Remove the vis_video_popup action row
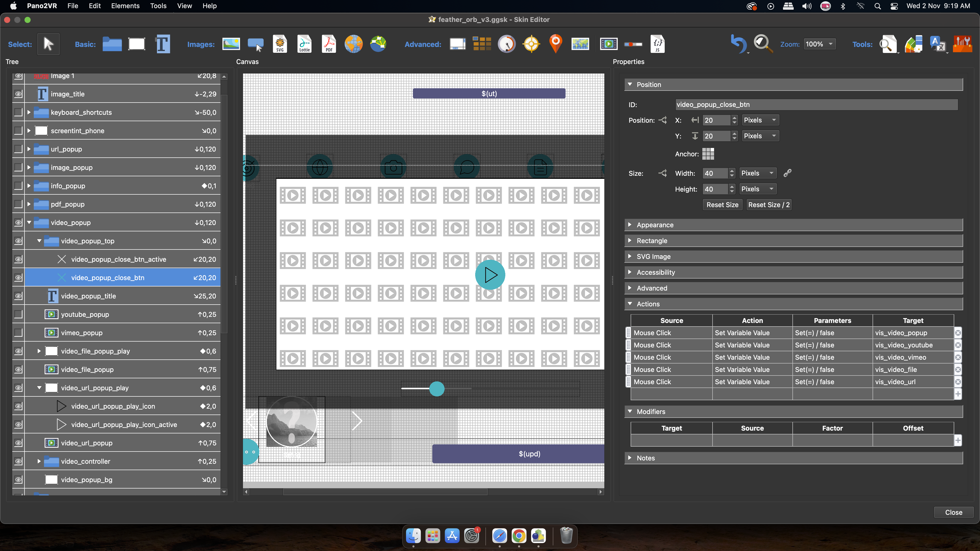The height and width of the screenshot is (551, 980). (x=958, y=333)
